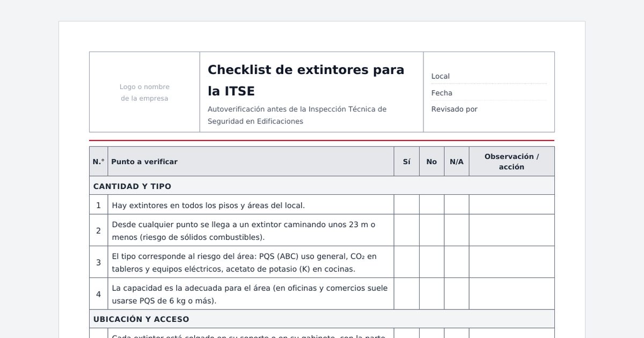Click row number 4 cell
644x338 pixels.
click(x=99, y=294)
